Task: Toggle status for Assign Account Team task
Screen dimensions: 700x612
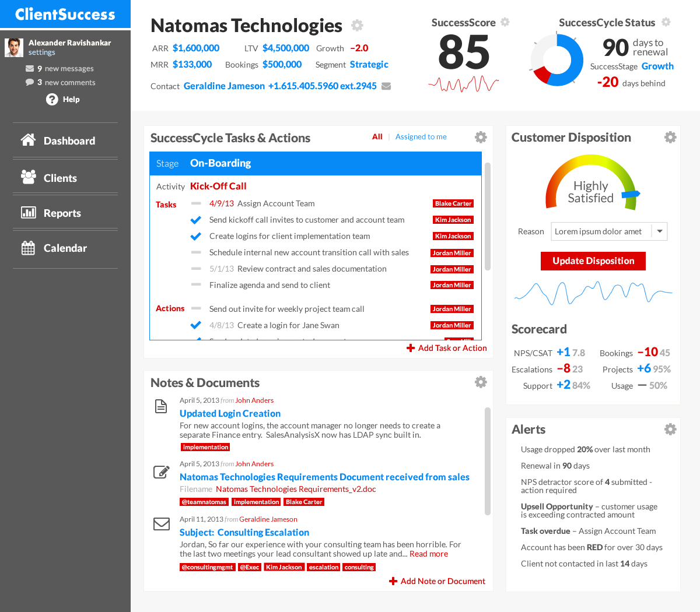Action: [x=196, y=203]
